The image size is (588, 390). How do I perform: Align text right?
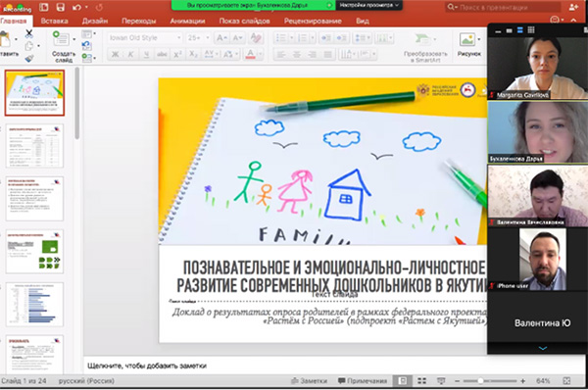[312, 55]
